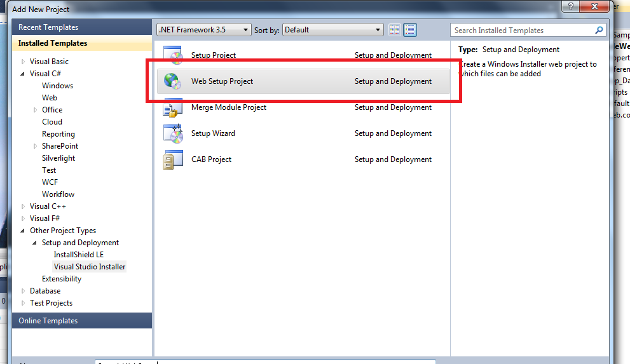The image size is (630, 364).
Task: Select the Extensibility tree item
Action: [x=62, y=278]
